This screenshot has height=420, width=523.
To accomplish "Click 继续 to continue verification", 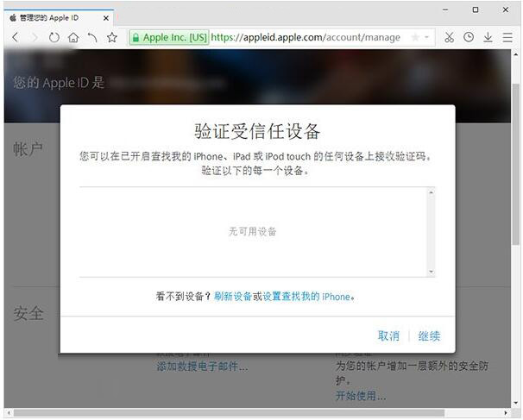I will [429, 335].
